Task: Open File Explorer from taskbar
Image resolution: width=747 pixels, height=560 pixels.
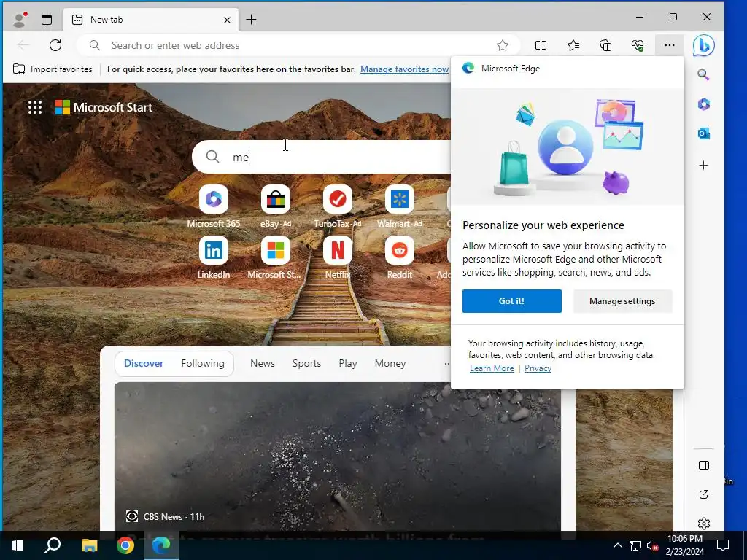Action: pyautogui.click(x=89, y=545)
